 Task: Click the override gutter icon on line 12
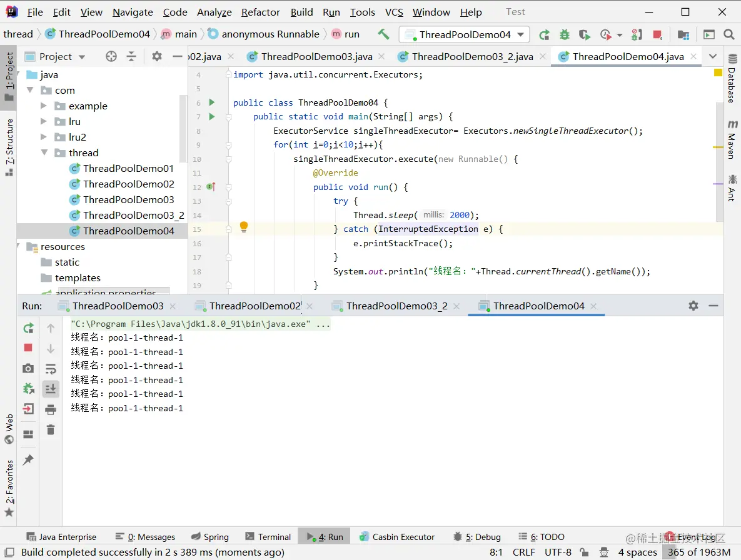(x=211, y=186)
